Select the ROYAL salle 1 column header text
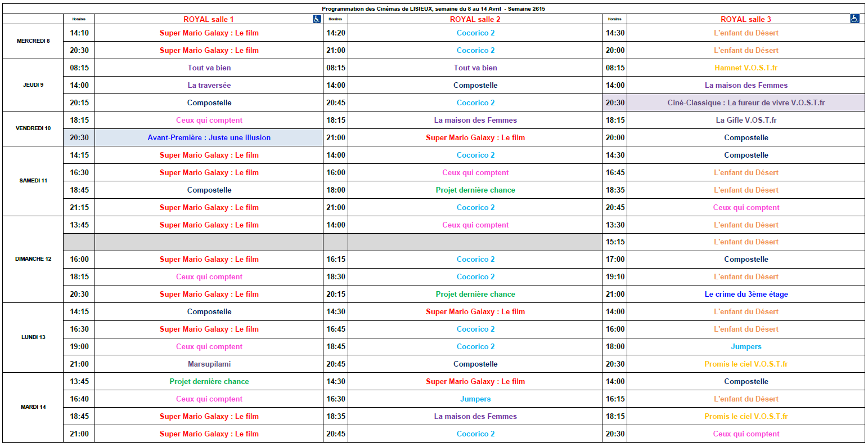Screen dimensions: 868x446 (x=209, y=20)
